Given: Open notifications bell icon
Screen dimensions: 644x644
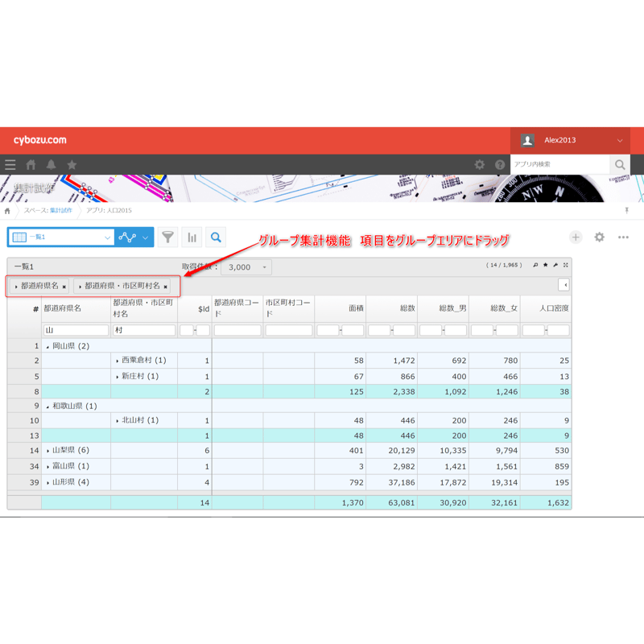Looking at the screenshot, I should pyautogui.click(x=51, y=165).
